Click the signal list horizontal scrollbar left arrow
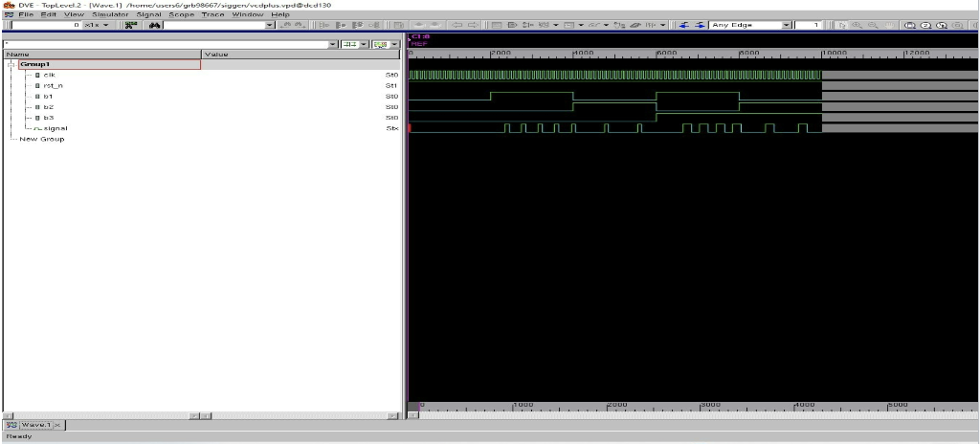This screenshot has width=980, height=444. click(8, 415)
